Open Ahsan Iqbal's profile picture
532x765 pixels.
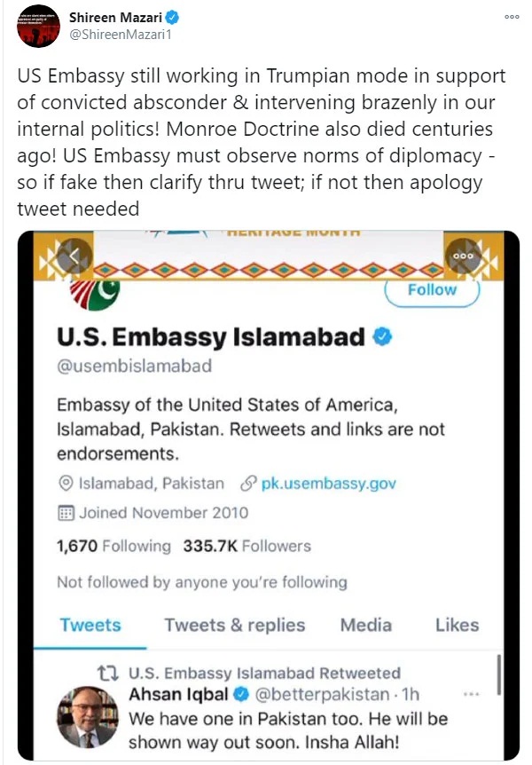pyautogui.click(x=87, y=716)
